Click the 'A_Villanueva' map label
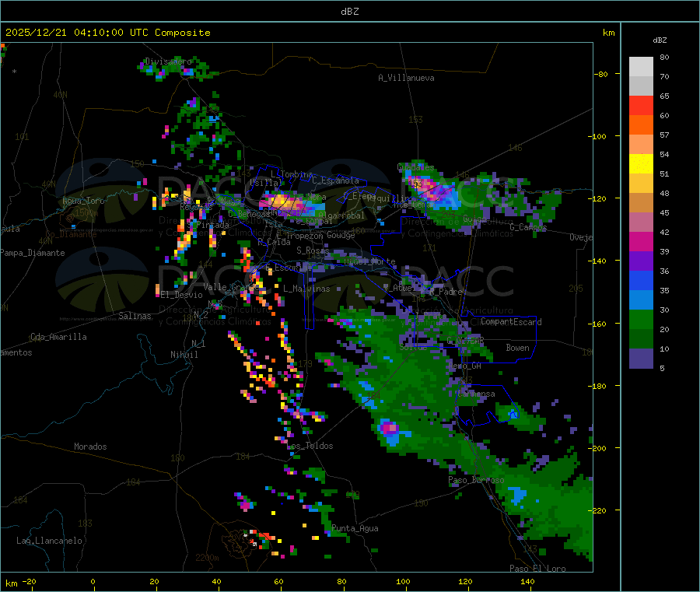Screen dimensions: 700x592 click(x=406, y=78)
